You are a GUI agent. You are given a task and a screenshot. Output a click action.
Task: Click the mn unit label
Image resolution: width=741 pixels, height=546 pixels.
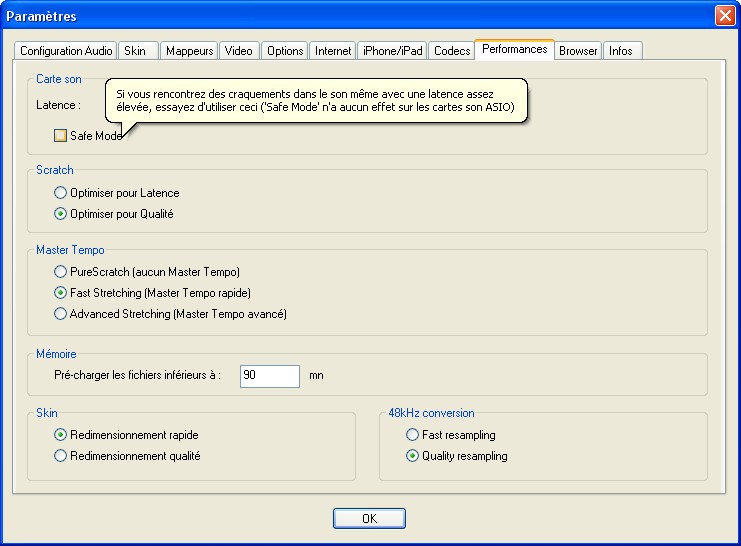click(x=316, y=375)
